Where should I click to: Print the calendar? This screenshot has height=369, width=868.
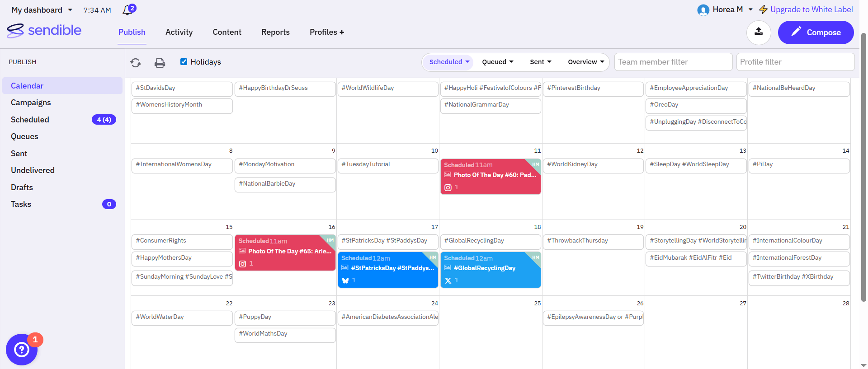click(x=160, y=63)
